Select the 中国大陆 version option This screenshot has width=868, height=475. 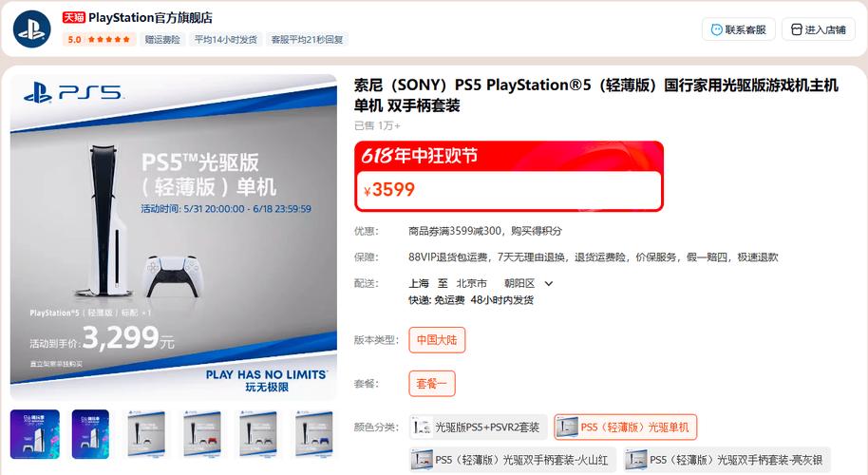pyautogui.click(x=437, y=340)
